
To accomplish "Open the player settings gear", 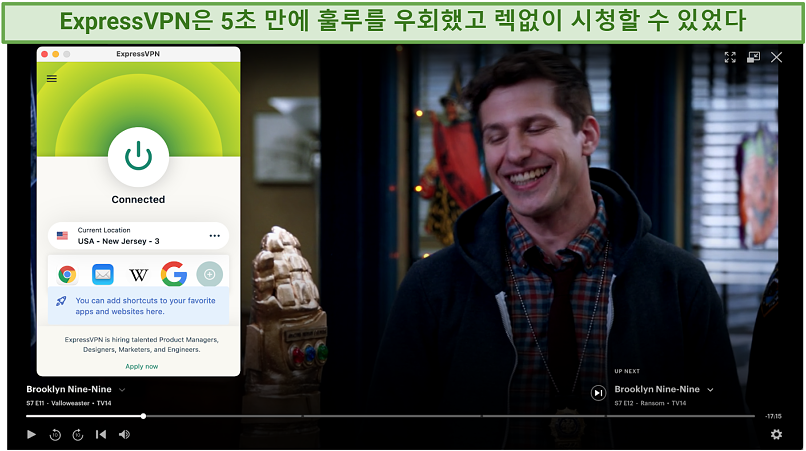I will [776, 435].
